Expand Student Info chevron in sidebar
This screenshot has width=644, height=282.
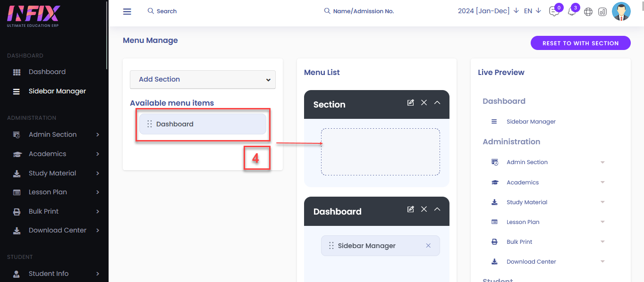pos(98,274)
